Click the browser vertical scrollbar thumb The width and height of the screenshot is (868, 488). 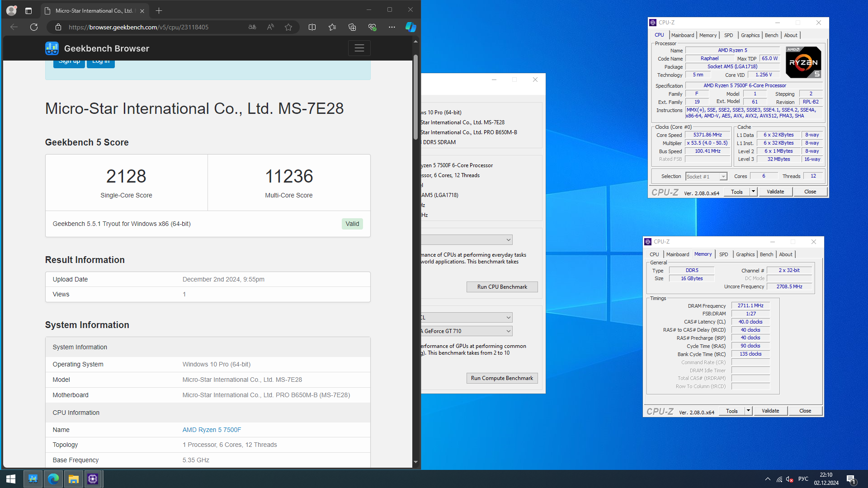pos(415,97)
